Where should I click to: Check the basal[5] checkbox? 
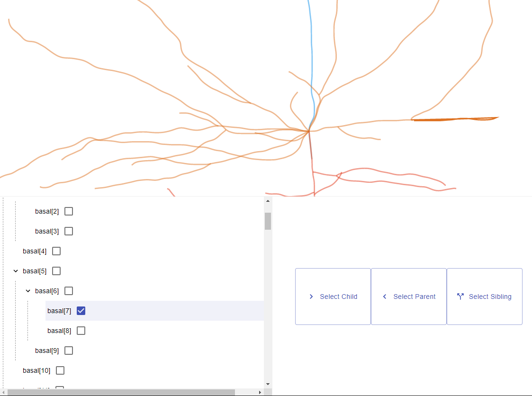[x=56, y=271]
